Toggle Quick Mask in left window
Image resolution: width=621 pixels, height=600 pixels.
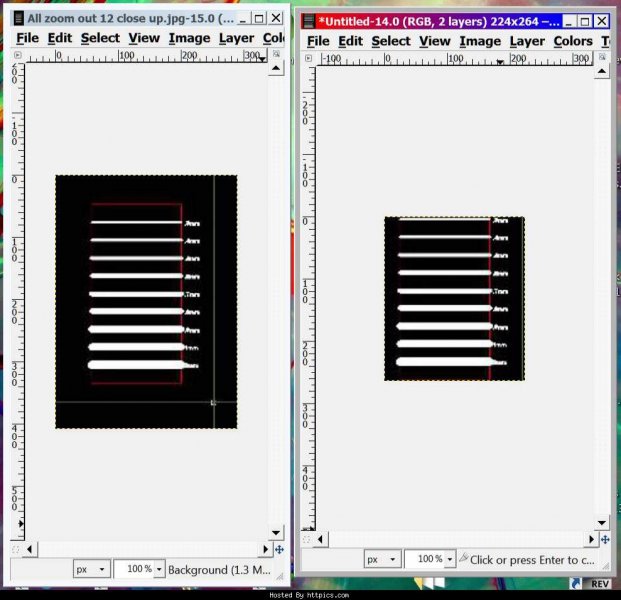(15, 549)
